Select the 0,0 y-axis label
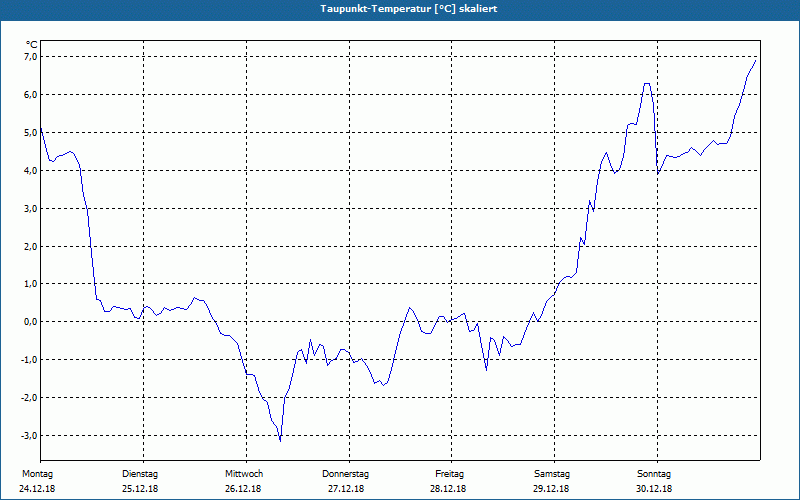 click(31, 322)
